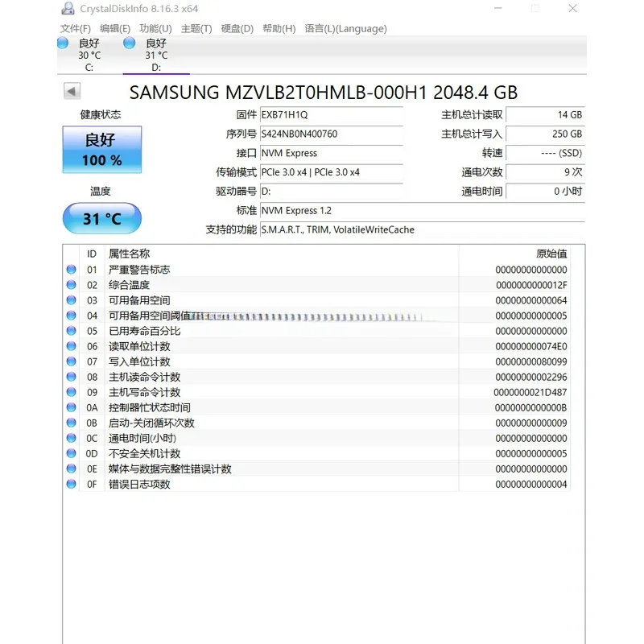Click raw value 00000000080099 of 写入单位计数
This screenshot has height=644, width=644.
click(x=531, y=361)
